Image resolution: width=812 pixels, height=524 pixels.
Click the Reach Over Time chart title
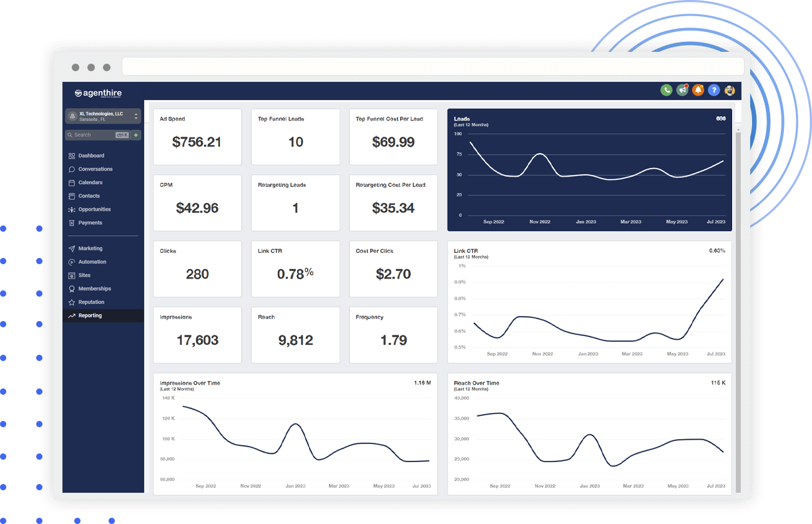[x=476, y=383]
